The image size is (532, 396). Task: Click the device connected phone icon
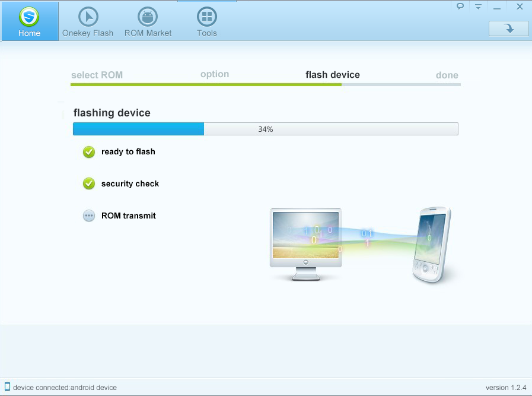click(7, 387)
